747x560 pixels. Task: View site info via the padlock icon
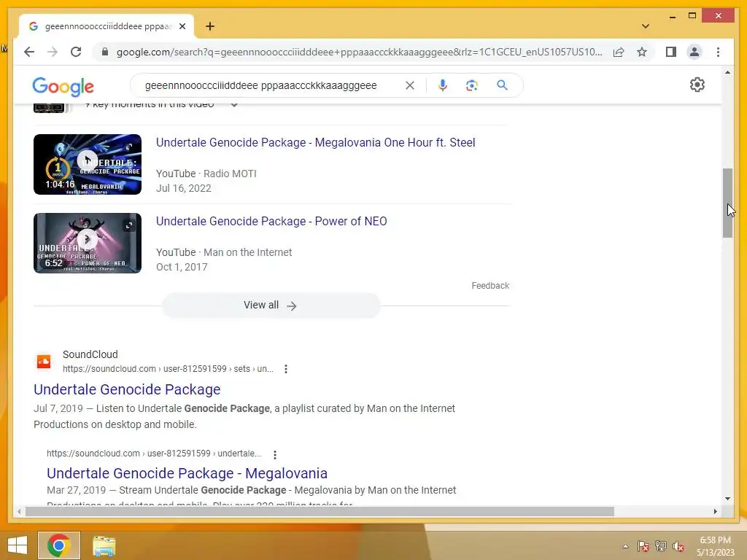pos(105,52)
